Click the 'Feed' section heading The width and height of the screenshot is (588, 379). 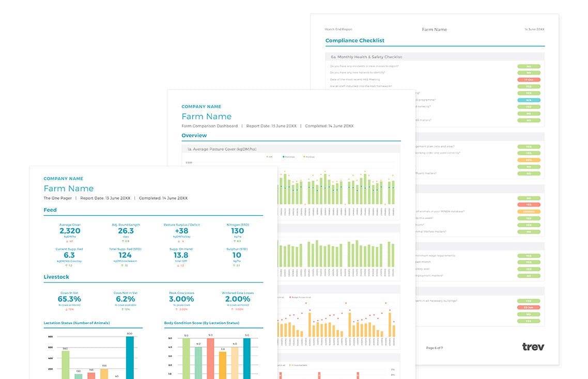tap(50, 210)
